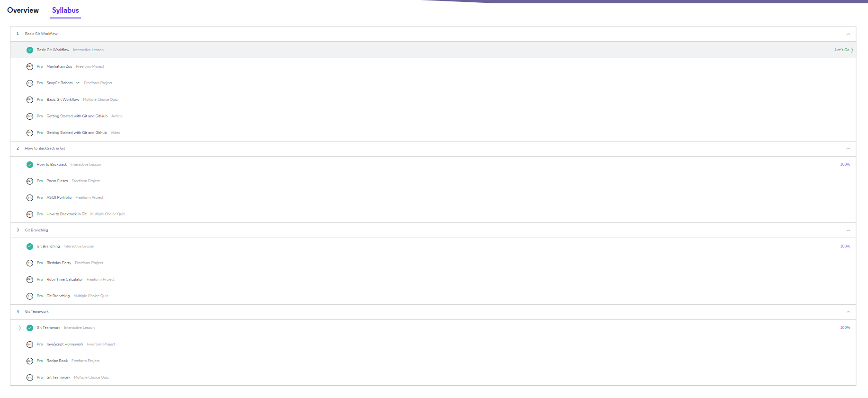Viewport: 868px width, 398px height.
Task: Click the green checkmark for How to Backtrack
Action: [30, 165]
